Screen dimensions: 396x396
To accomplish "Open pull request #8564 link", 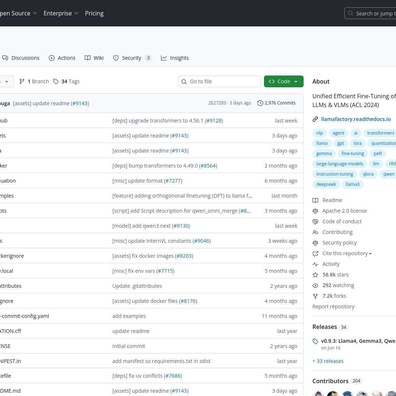I will (208, 166).
